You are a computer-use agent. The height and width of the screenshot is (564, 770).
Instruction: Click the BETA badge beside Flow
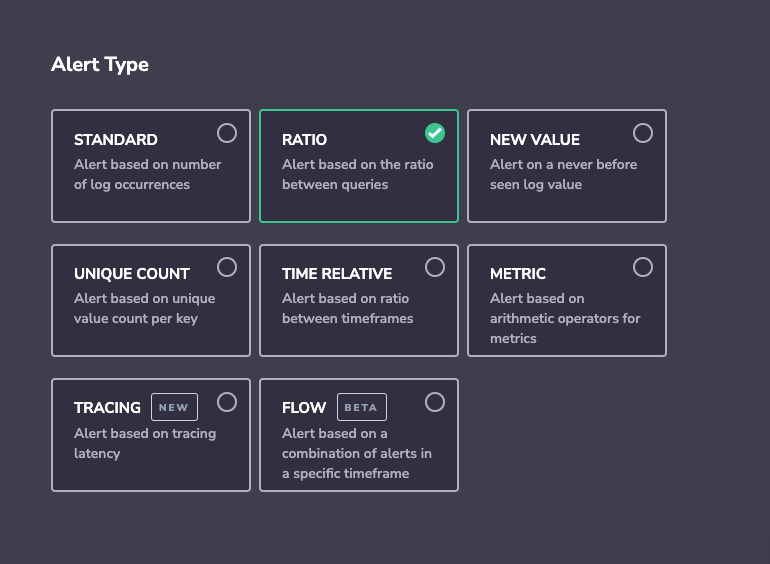361,407
